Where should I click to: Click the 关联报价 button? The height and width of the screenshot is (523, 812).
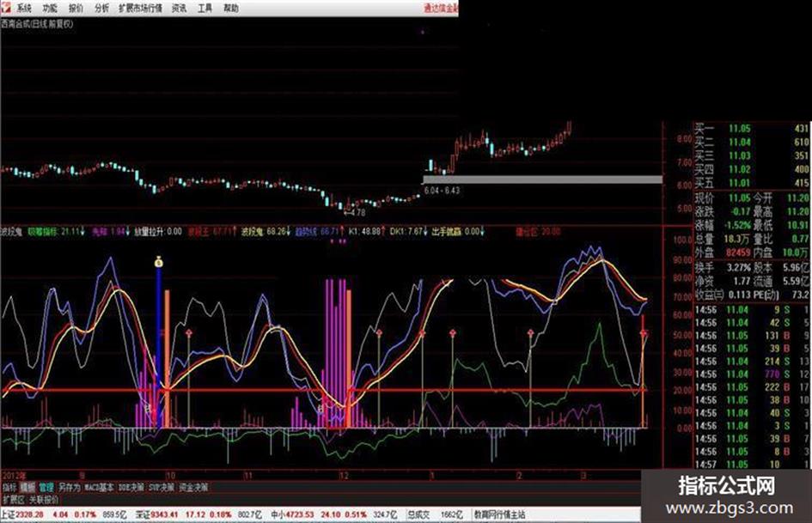point(44,500)
